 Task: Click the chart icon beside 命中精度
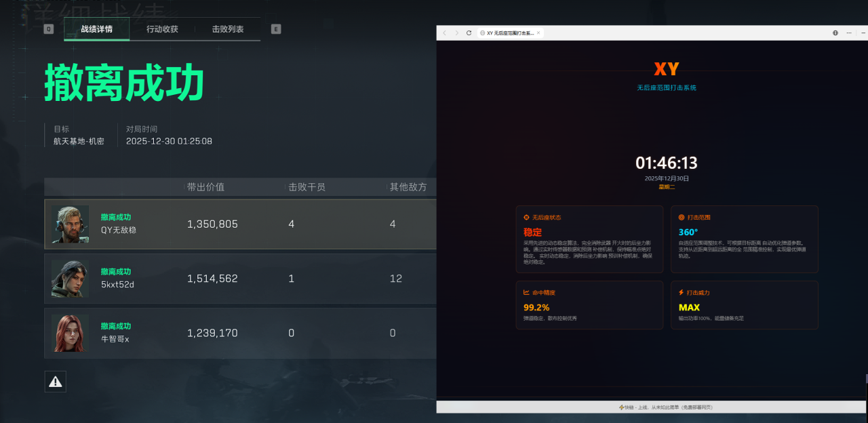pyautogui.click(x=526, y=293)
